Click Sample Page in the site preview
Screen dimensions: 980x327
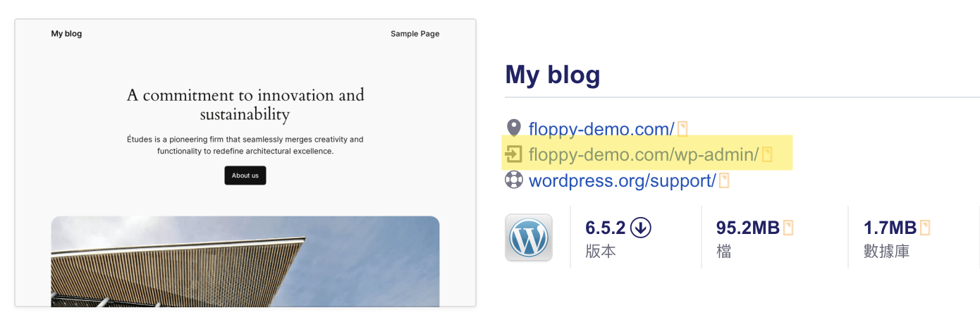tap(415, 34)
